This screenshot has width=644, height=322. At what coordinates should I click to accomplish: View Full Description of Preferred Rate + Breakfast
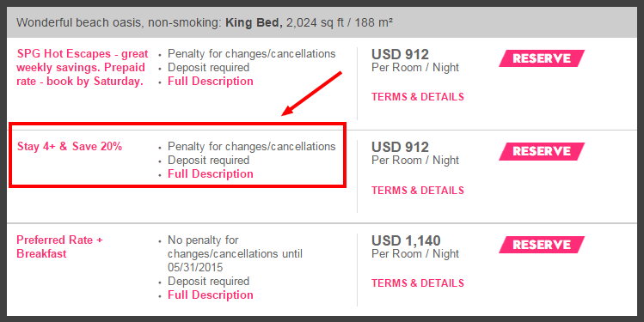211,295
